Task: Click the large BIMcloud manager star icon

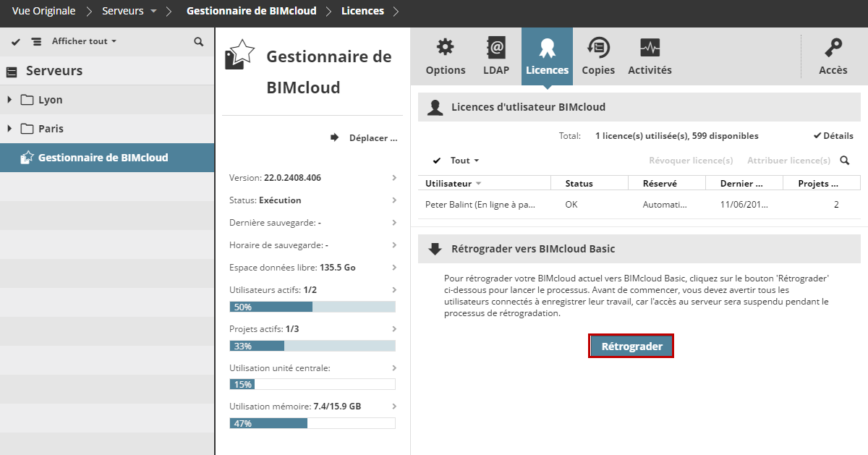Action: [240, 55]
